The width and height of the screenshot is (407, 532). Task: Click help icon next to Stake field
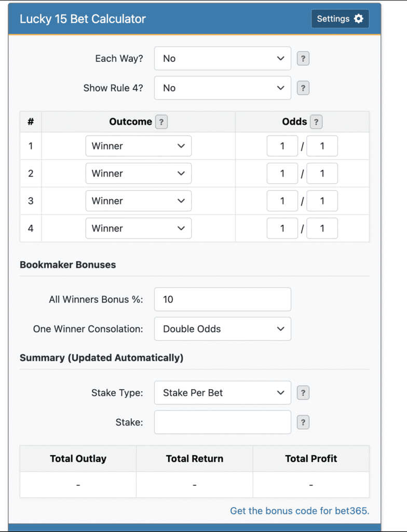coord(303,422)
